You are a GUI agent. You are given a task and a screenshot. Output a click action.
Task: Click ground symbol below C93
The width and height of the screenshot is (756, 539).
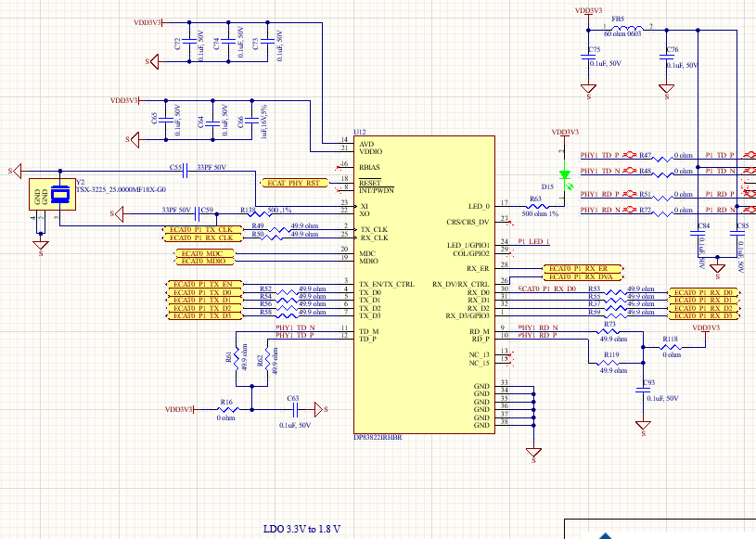[643, 428]
